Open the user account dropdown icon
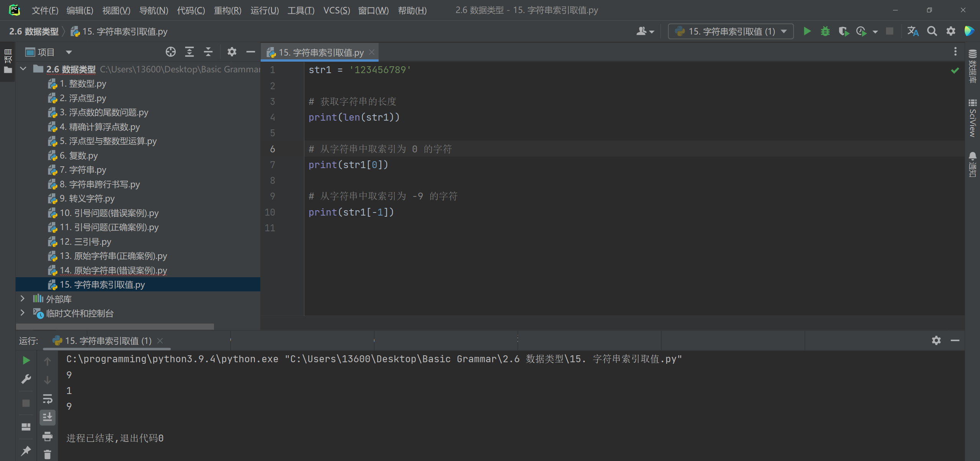 (645, 31)
